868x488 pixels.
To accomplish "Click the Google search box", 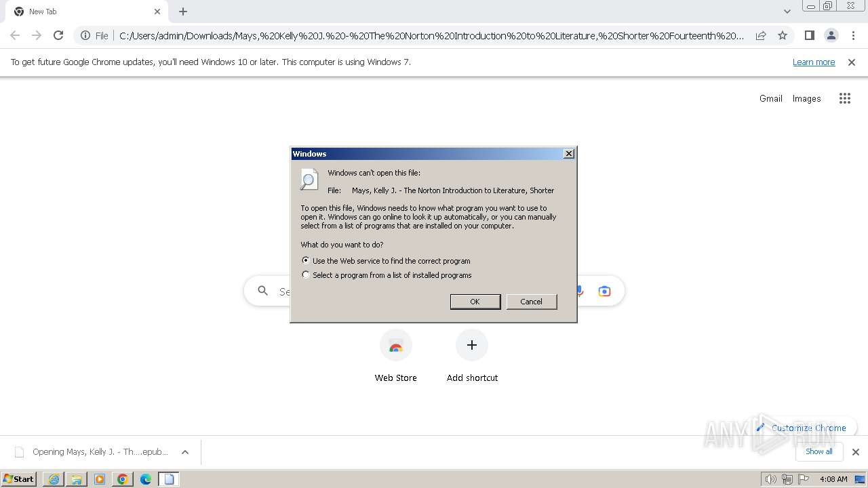I will pyautogui.click(x=434, y=291).
